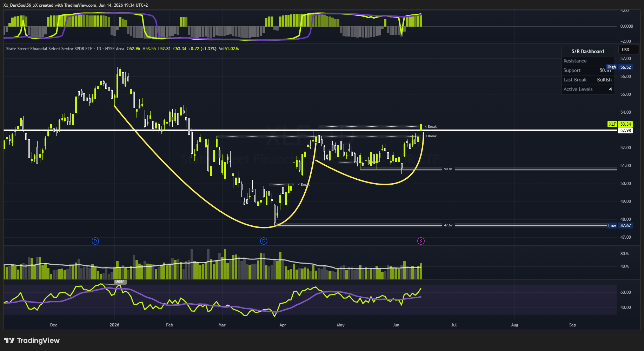Click the 2026 label on the time axis
The image size is (644, 351).
pos(114,325)
